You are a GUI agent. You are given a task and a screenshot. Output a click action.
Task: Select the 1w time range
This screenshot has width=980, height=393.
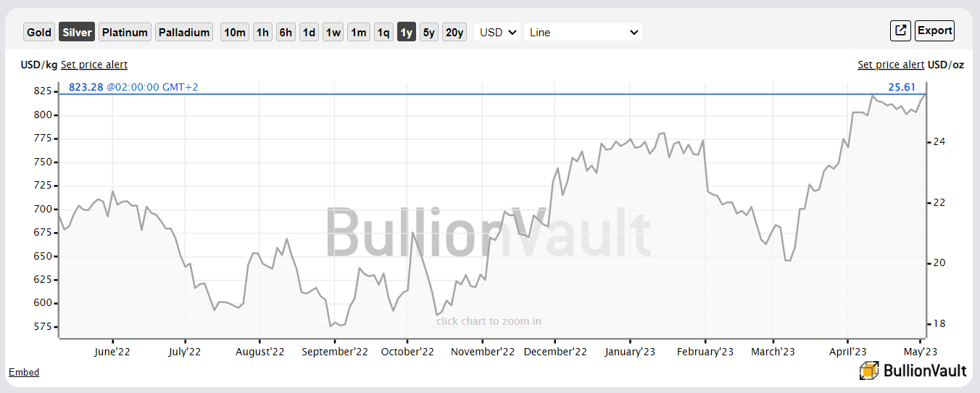click(333, 32)
